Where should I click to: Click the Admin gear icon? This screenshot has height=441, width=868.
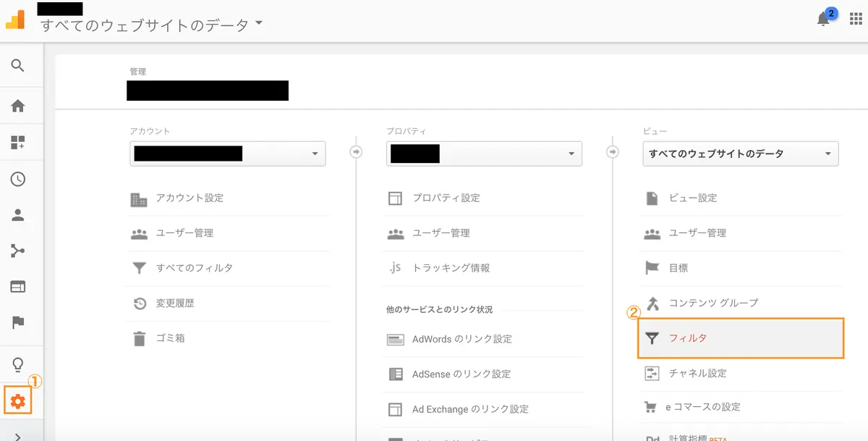[x=18, y=400]
